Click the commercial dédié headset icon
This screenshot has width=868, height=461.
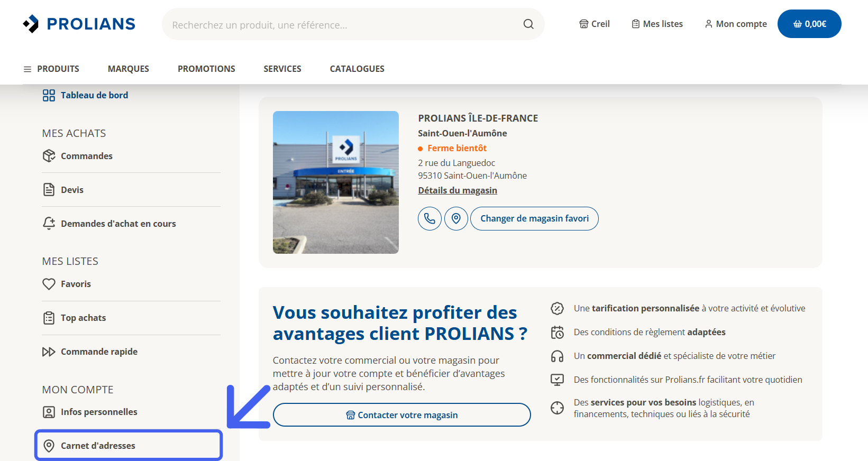tap(558, 356)
